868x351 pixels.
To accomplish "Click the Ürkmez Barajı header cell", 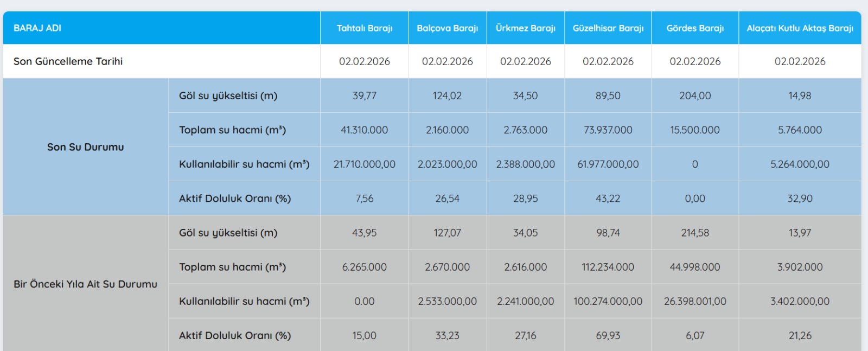I will tap(525, 28).
